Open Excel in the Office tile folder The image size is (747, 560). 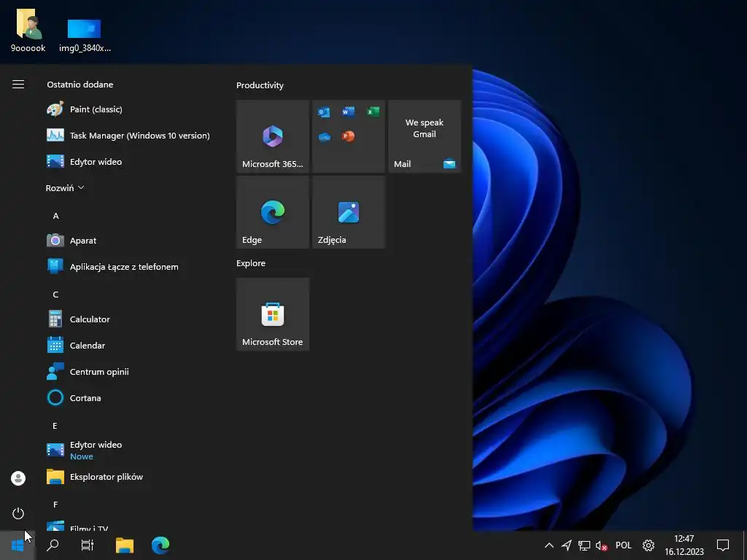(x=373, y=112)
